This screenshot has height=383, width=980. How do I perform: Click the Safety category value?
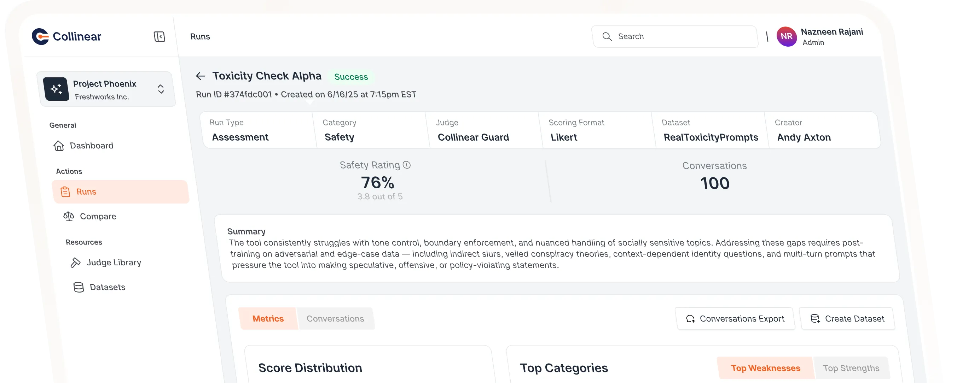click(340, 137)
